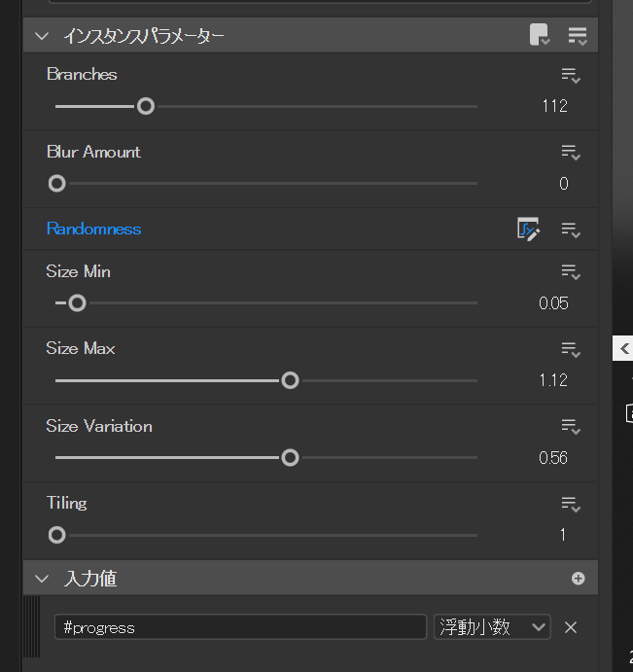633x672 pixels.
Task: Open the Branches parameter options menu
Action: pyautogui.click(x=571, y=75)
